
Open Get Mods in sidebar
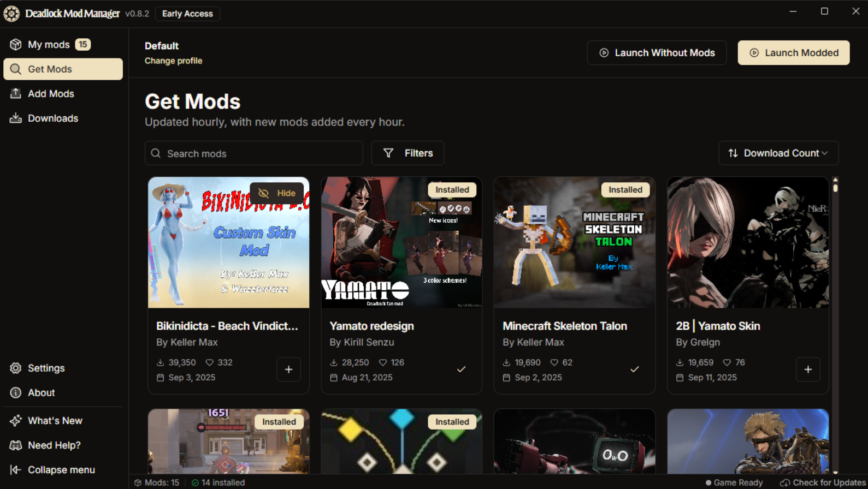coord(63,69)
